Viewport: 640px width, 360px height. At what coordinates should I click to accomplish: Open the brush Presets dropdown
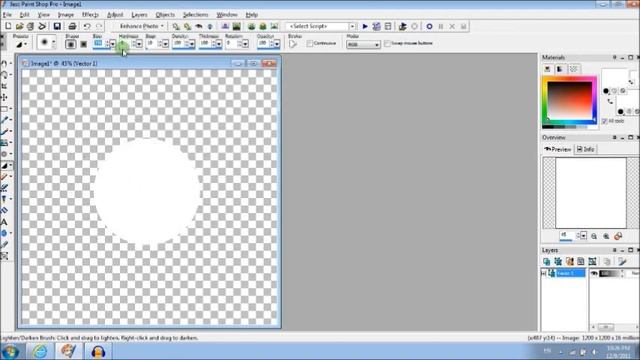point(20,44)
